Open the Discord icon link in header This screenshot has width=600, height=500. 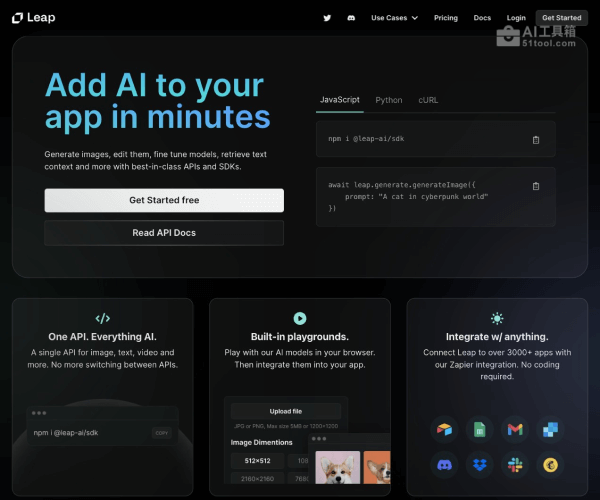tap(351, 18)
